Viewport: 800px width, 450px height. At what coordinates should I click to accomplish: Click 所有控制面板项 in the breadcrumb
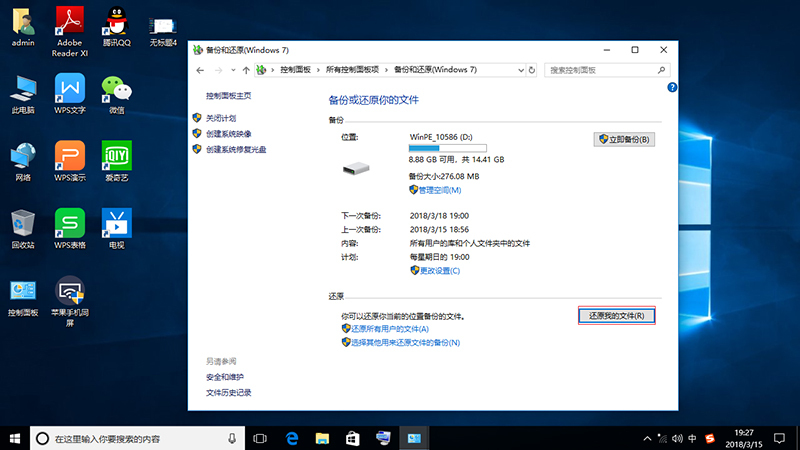point(353,70)
